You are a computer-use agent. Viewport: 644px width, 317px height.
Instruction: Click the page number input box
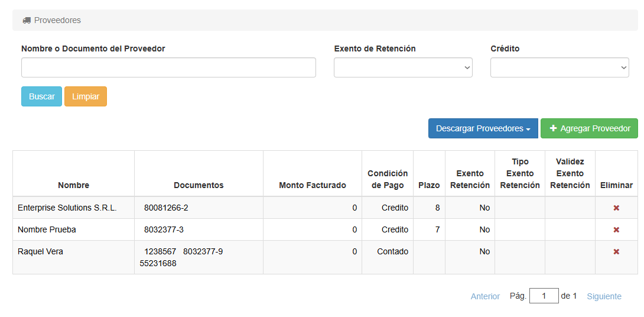(544, 296)
